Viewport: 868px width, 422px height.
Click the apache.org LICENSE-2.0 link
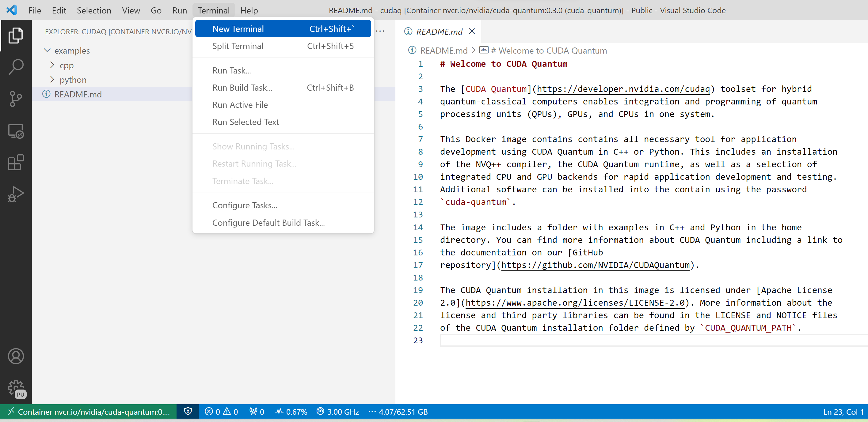[575, 303]
